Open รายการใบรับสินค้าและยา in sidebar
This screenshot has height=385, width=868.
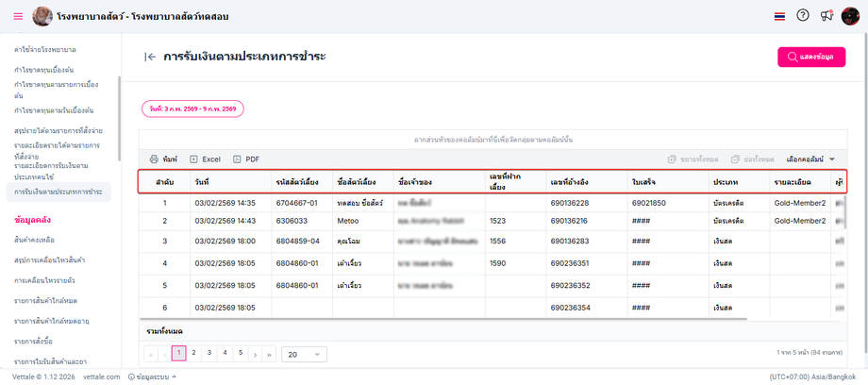coord(50,361)
